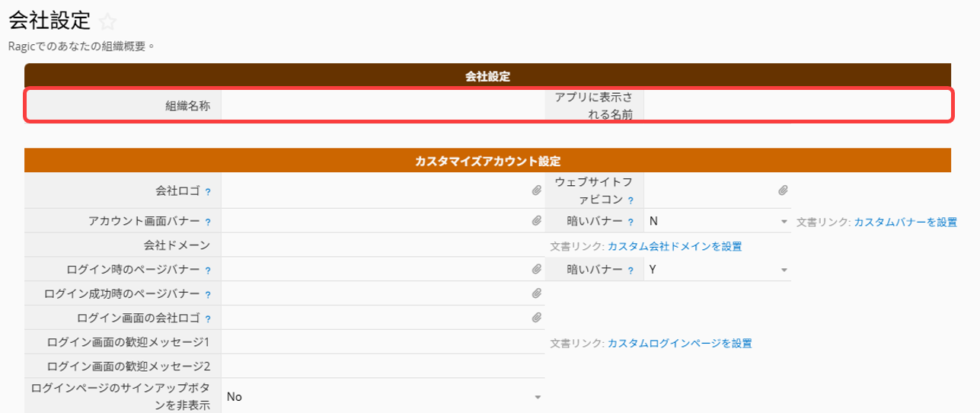Open the カスタム会社ドメインを設置 link

click(x=675, y=246)
